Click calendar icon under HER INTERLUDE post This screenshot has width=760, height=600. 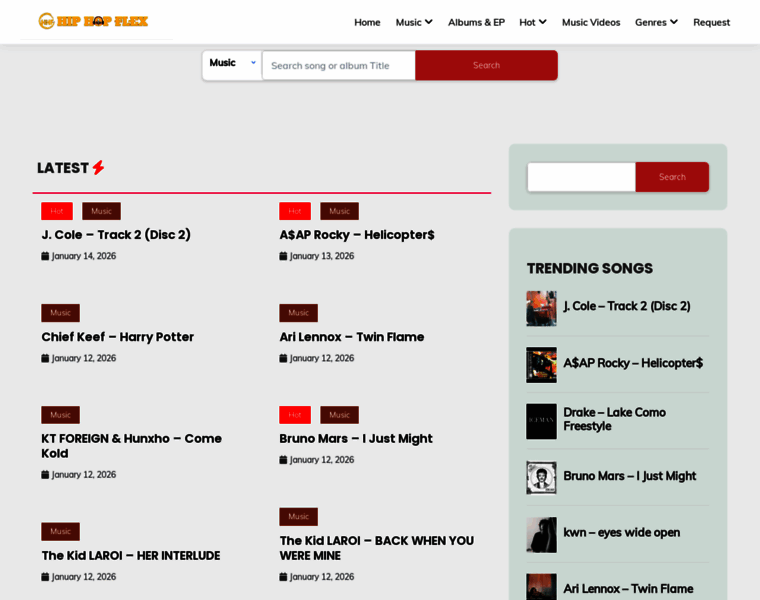coord(45,577)
